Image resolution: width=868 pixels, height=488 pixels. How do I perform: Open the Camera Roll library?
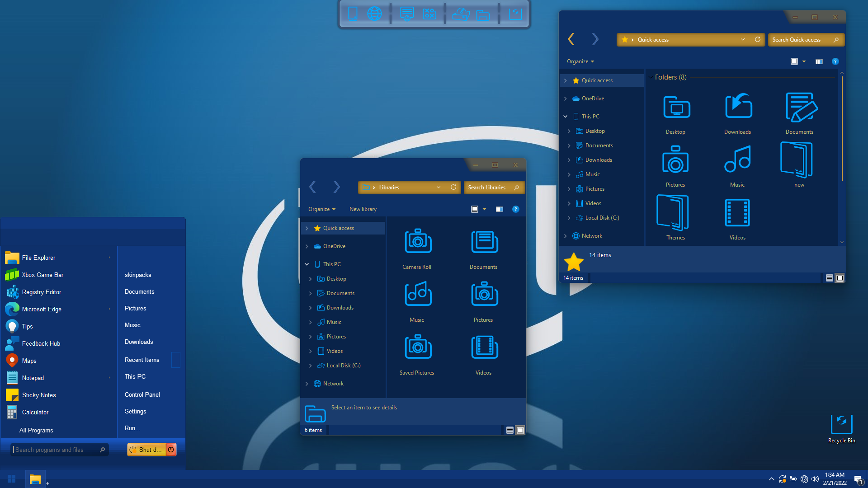coord(417,249)
